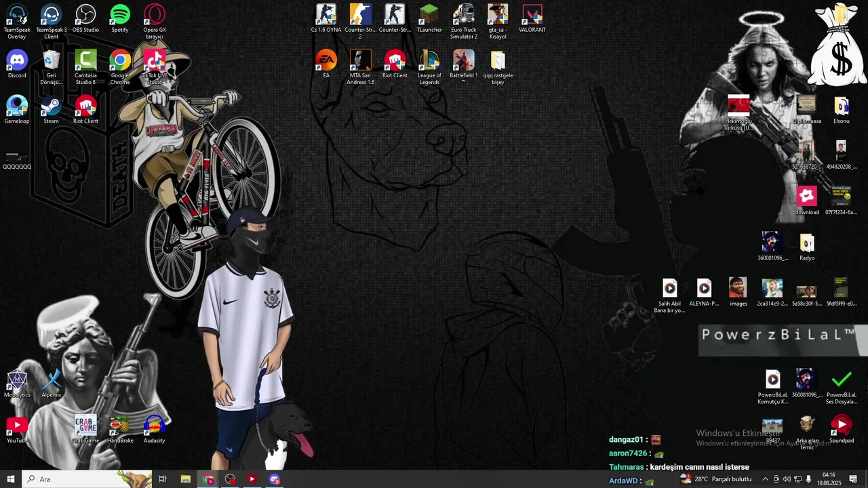Open gta_sa shortcut icon
868x488 pixels.
point(498,22)
